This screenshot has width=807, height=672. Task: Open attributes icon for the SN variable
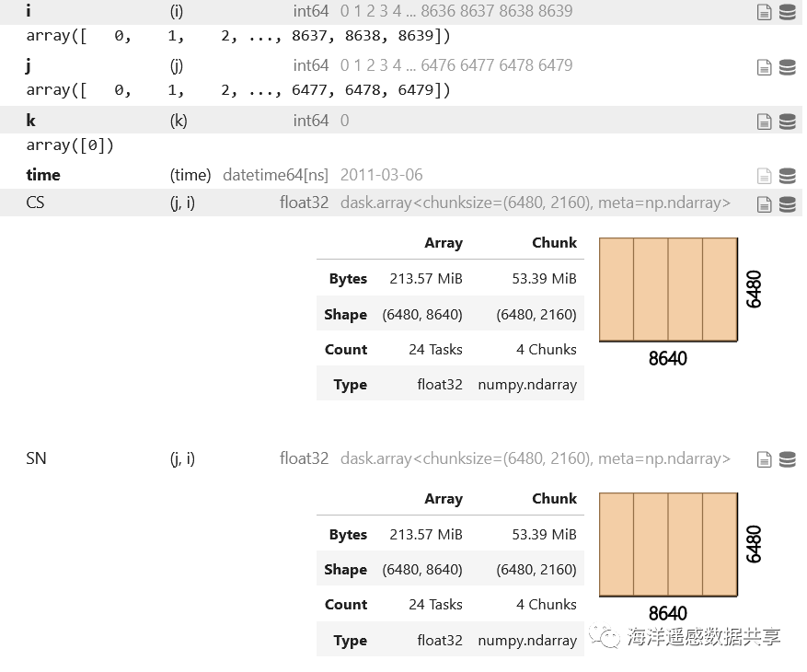[764, 459]
